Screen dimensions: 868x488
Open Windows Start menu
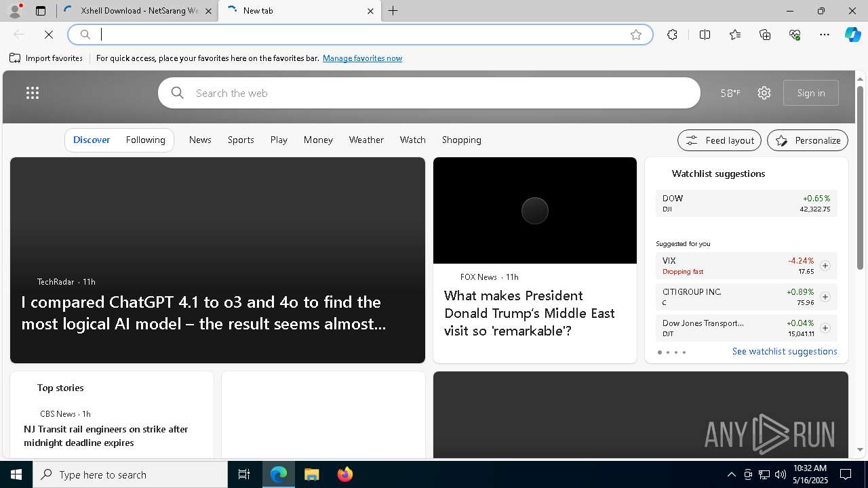coord(16,474)
